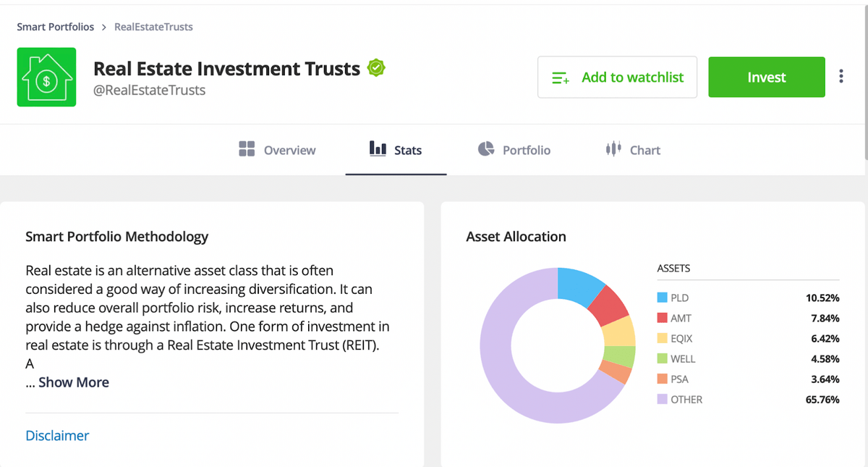Open the Portfolio tab
Screen dimensions: 868x467
coord(514,150)
